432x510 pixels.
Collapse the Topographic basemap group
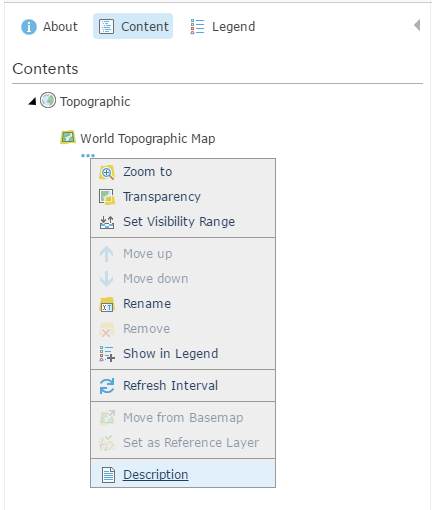[32, 101]
